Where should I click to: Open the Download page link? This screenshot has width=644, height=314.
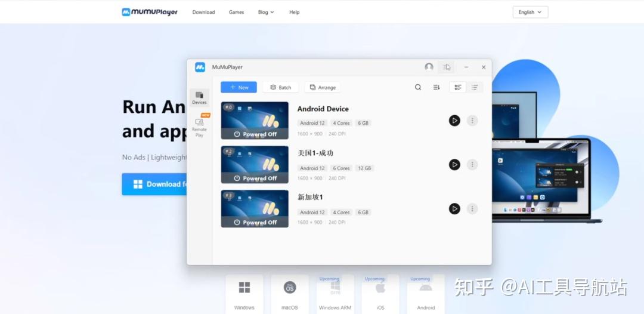(x=203, y=13)
